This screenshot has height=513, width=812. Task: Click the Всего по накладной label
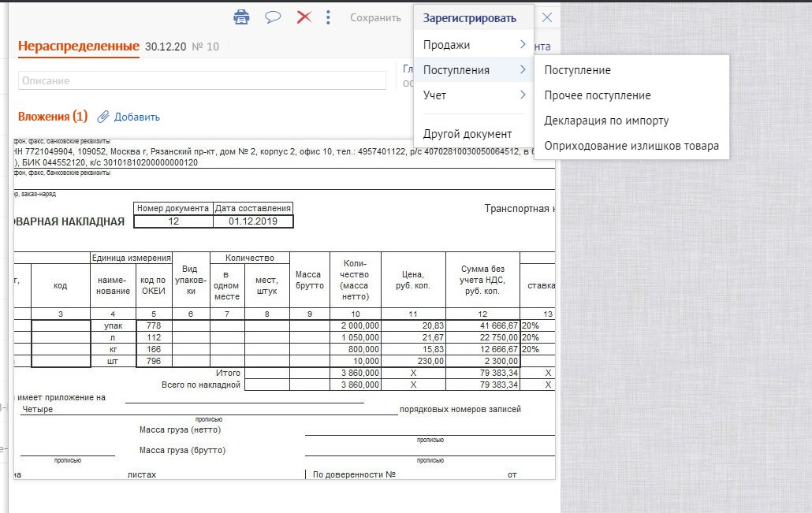click(201, 385)
